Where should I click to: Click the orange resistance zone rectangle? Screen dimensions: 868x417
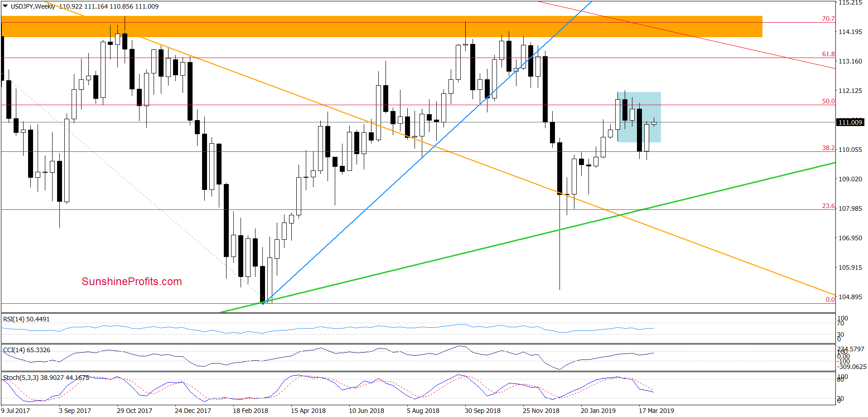tap(381, 27)
